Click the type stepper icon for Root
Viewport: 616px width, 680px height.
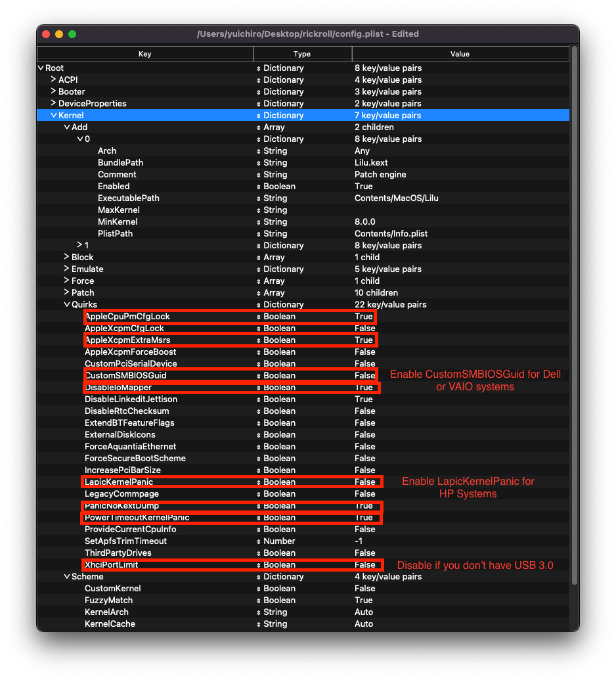point(258,68)
